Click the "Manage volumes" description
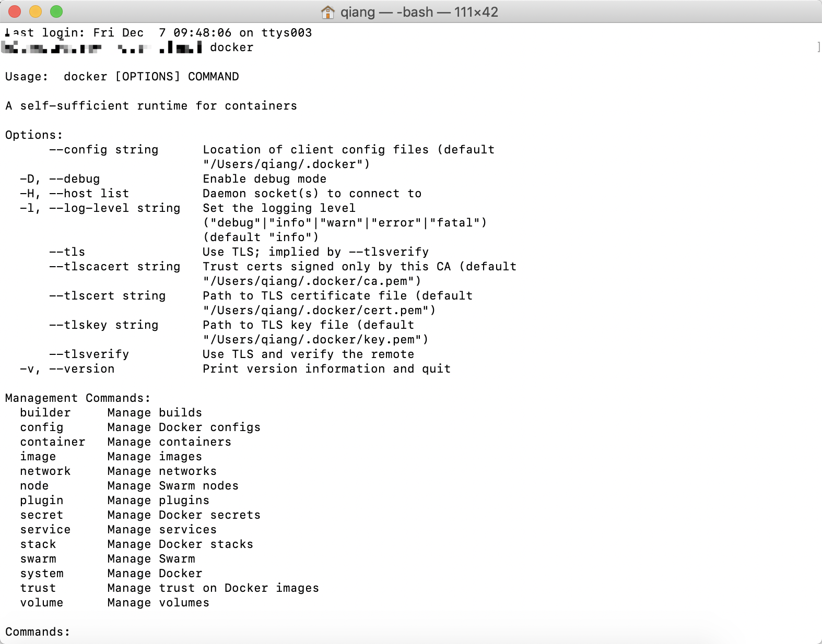This screenshot has width=822, height=644. click(x=158, y=602)
